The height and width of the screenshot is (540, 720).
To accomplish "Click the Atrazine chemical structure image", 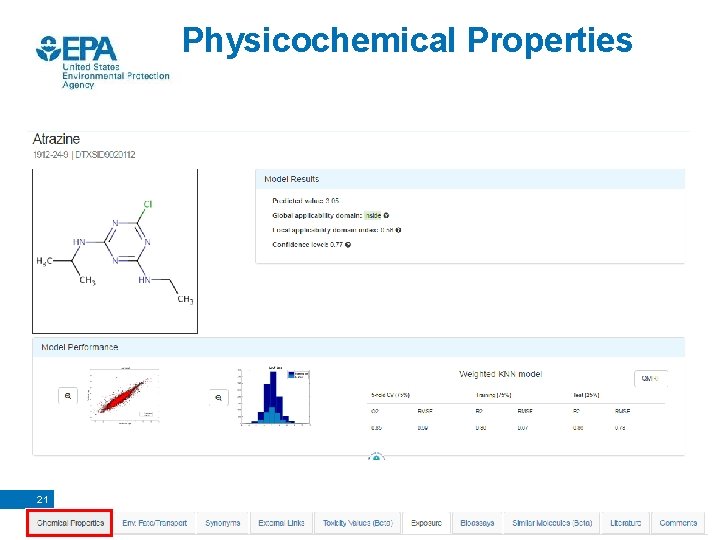I will (115, 251).
